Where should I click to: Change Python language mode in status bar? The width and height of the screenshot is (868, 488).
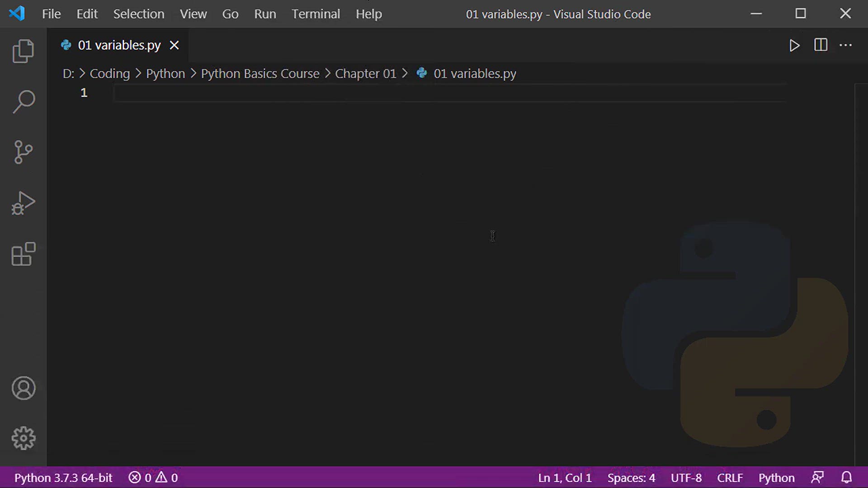(x=776, y=478)
